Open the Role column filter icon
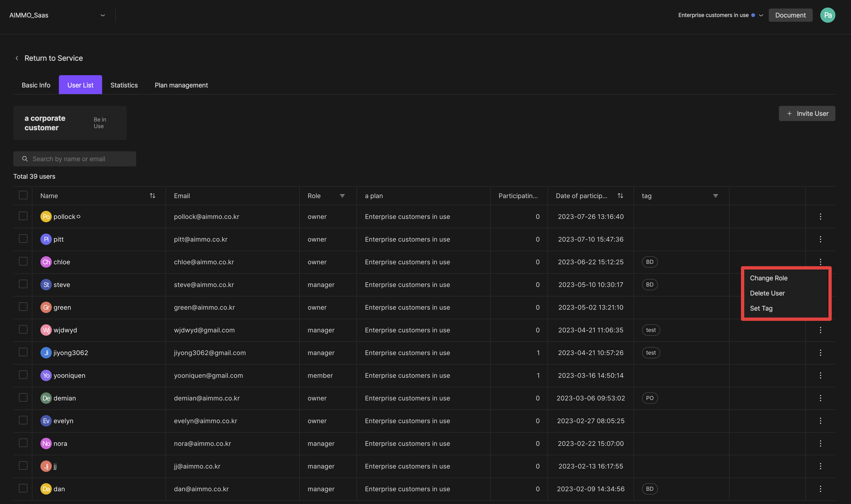 (x=342, y=196)
